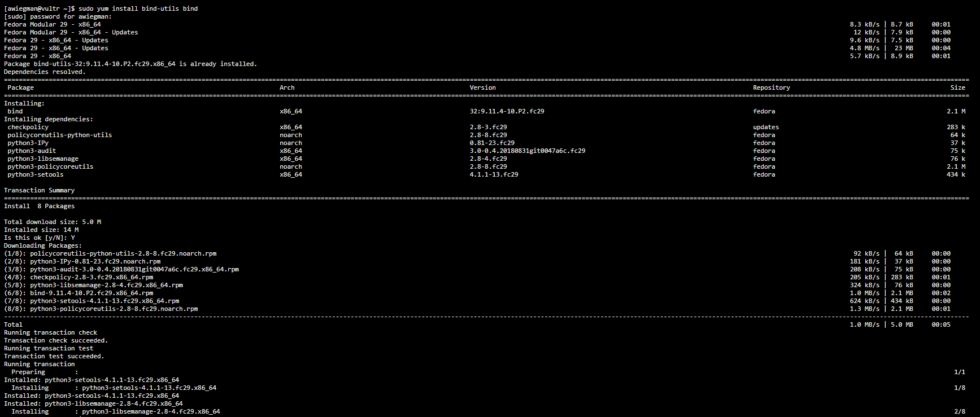Click the 'Total' download summary label
This screenshot has height=417, width=980.
pyautogui.click(x=13, y=324)
